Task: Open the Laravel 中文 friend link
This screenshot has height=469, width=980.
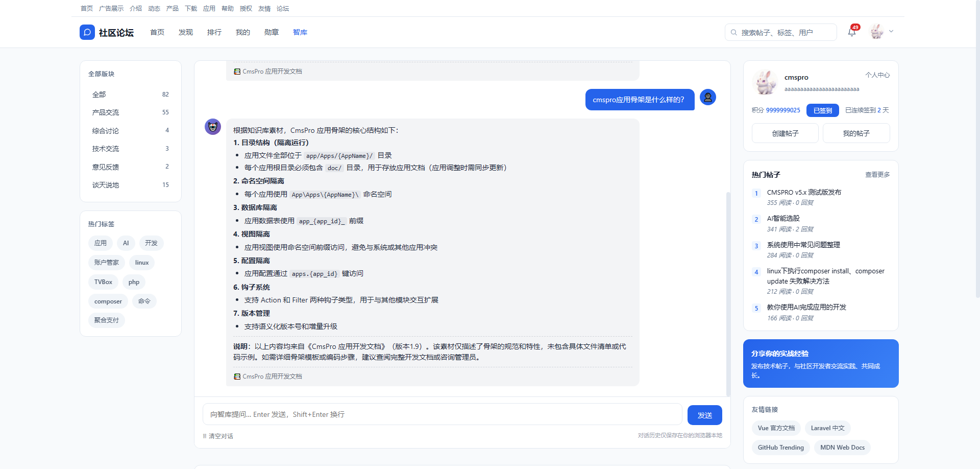Action: pos(827,428)
